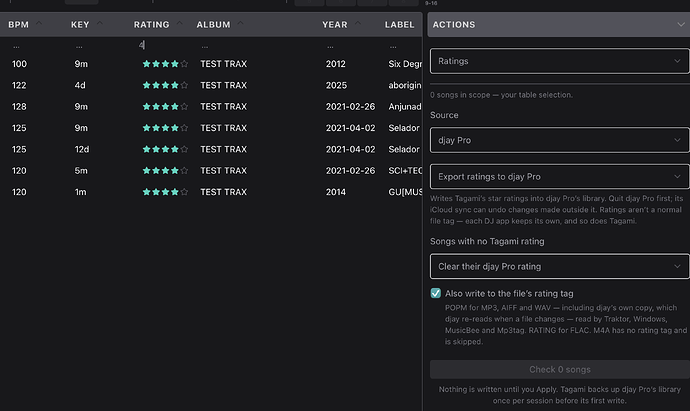Uncheck Also write to file's rating tag
Image resolution: width=690 pixels, height=411 pixels.
tap(436, 293)
